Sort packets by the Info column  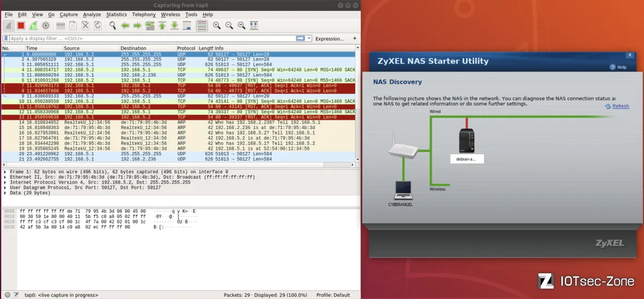pyautogui.click(x=285, y=49)
